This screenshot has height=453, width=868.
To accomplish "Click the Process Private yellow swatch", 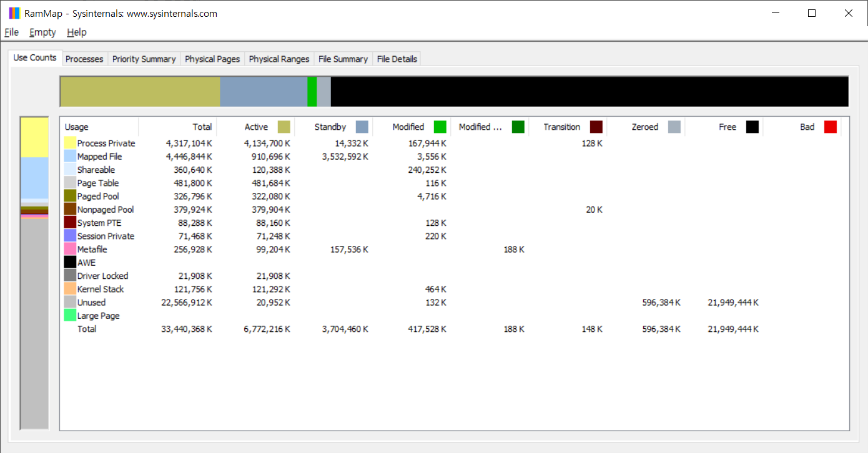I will click(70, 143).
